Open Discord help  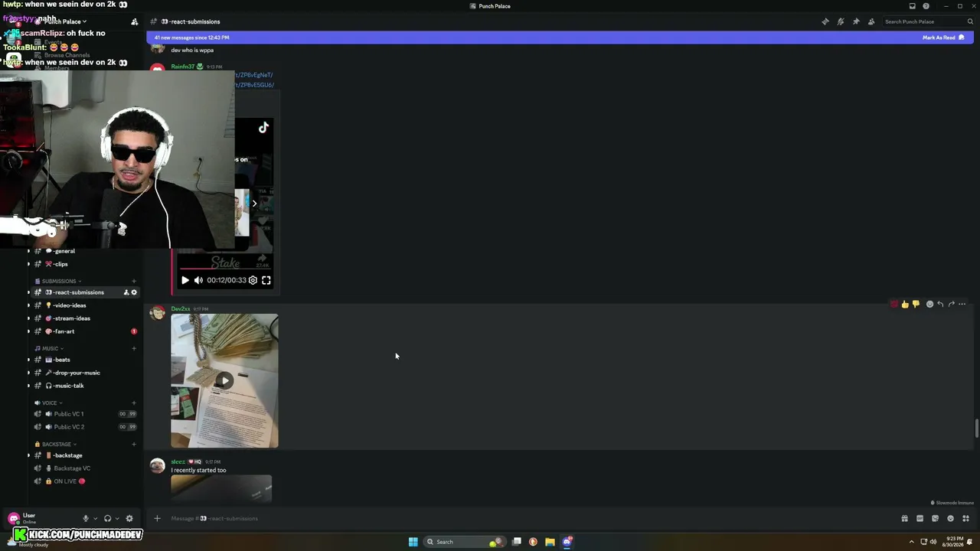[926, 6]
